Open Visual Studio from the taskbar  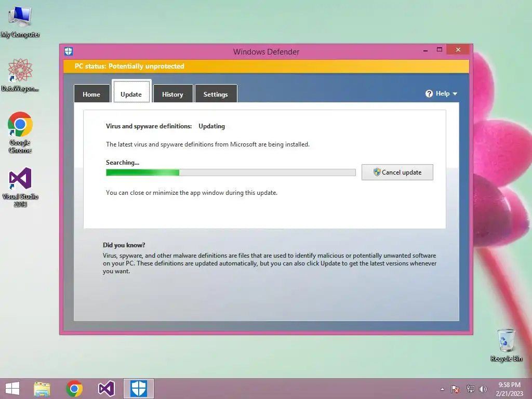tap(106, 389)
